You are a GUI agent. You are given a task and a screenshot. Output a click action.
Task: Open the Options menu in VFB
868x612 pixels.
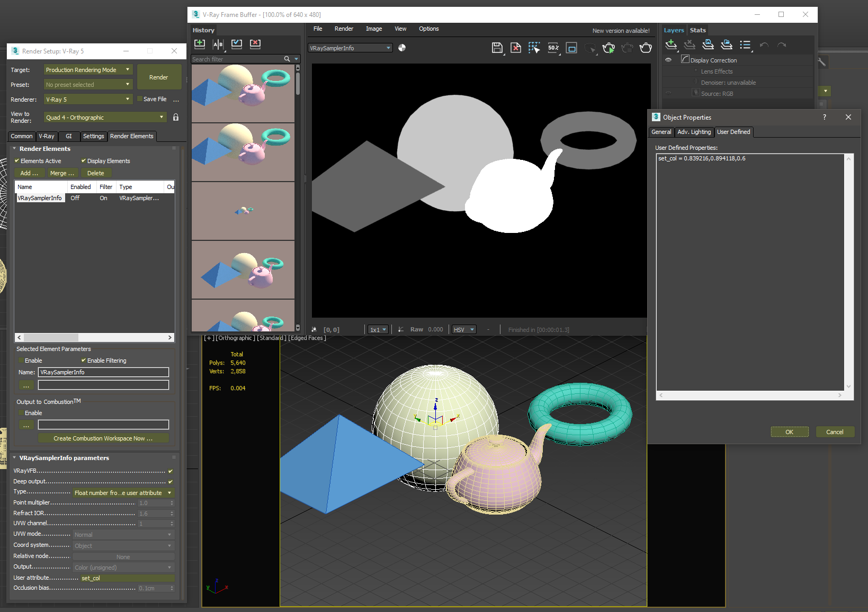[x=429, y=29]
